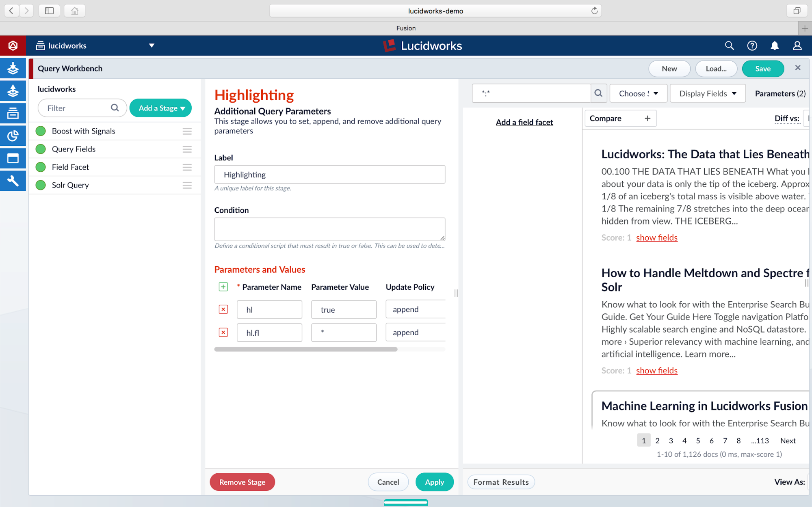This screenshot has width=812, height=507.
Task: Close the Query Workbench panel
Action: [797, 68]
